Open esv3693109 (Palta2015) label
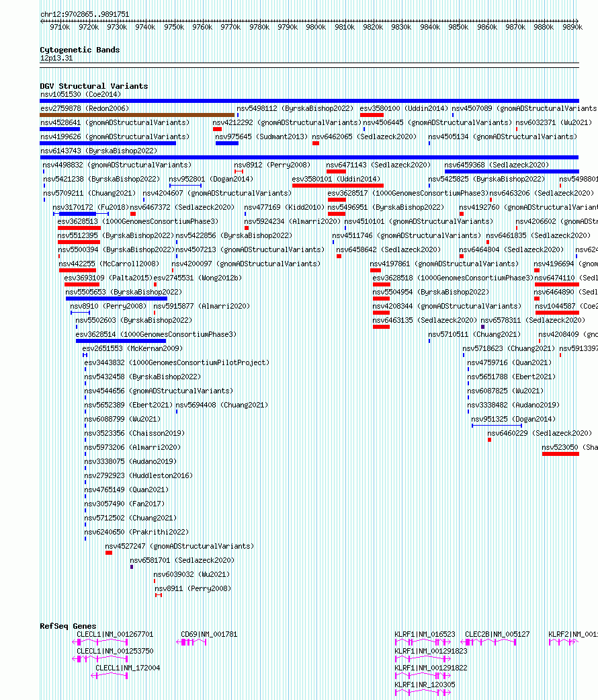 pos(108,278)
